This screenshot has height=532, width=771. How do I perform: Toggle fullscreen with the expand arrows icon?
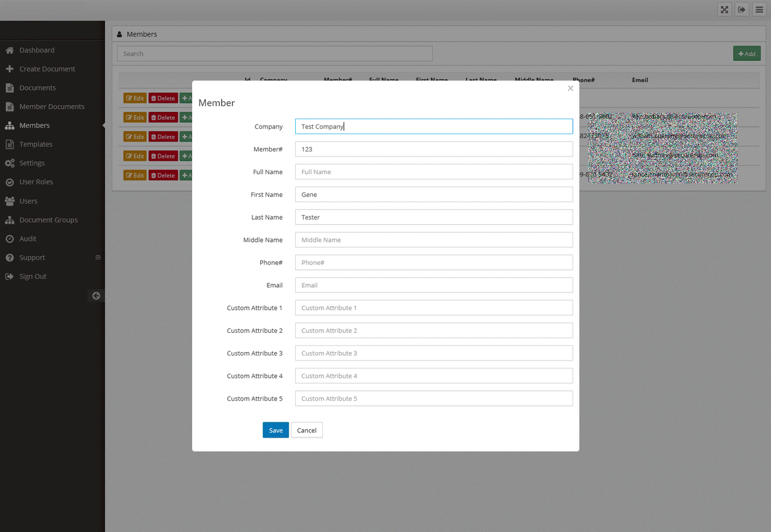pyautogui.click(x=725, y=9)
